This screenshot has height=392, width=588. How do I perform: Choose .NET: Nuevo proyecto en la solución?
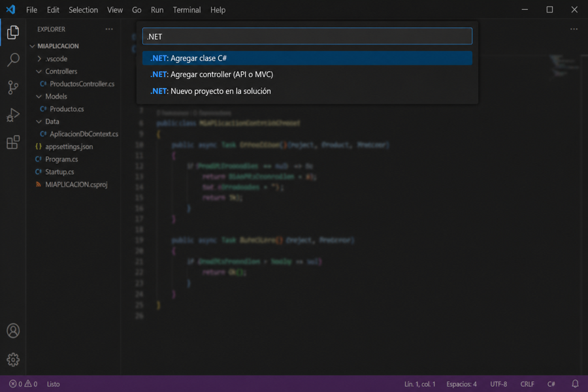coord(307,91)
